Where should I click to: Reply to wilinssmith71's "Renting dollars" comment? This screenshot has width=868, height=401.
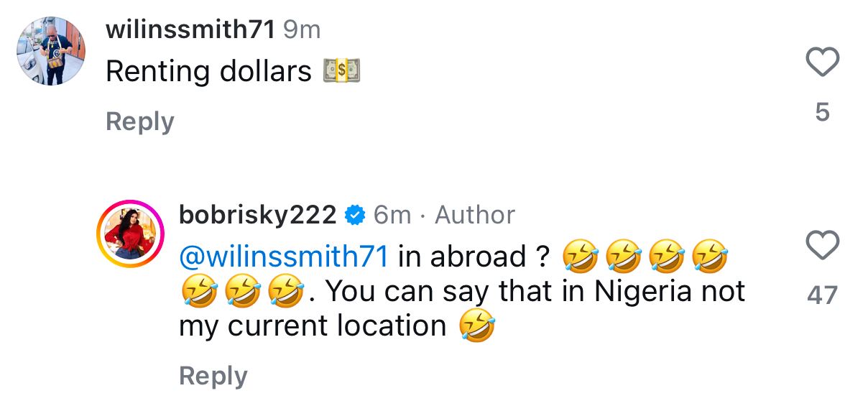(x=140, y=121)
